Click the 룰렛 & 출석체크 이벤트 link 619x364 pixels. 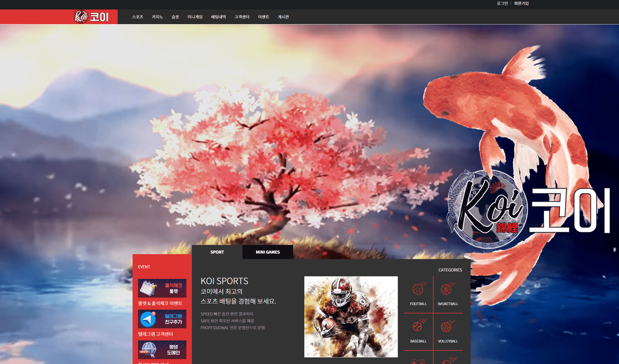(x=160, y=303)
